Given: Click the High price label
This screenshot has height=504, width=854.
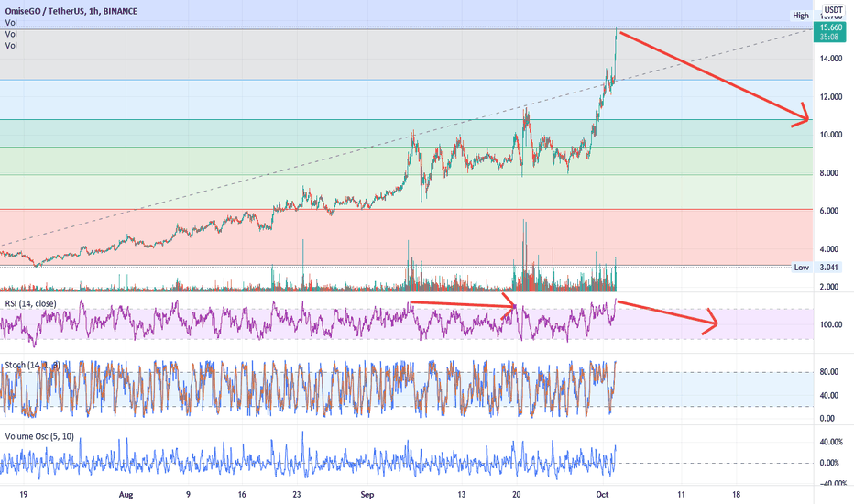Looking at the screenshot, I should (801, 16).
